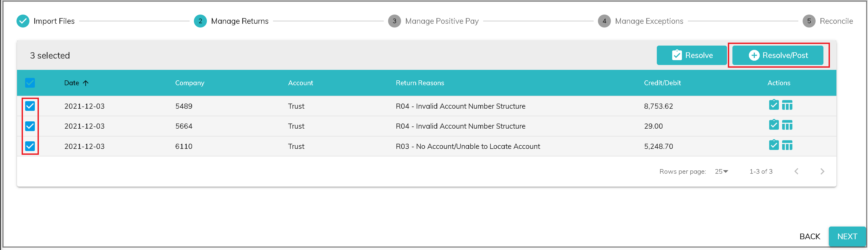The image size is (868, 250).
Task: Click resolve icon for company 5489 row
Action: [x=774, y=105]
